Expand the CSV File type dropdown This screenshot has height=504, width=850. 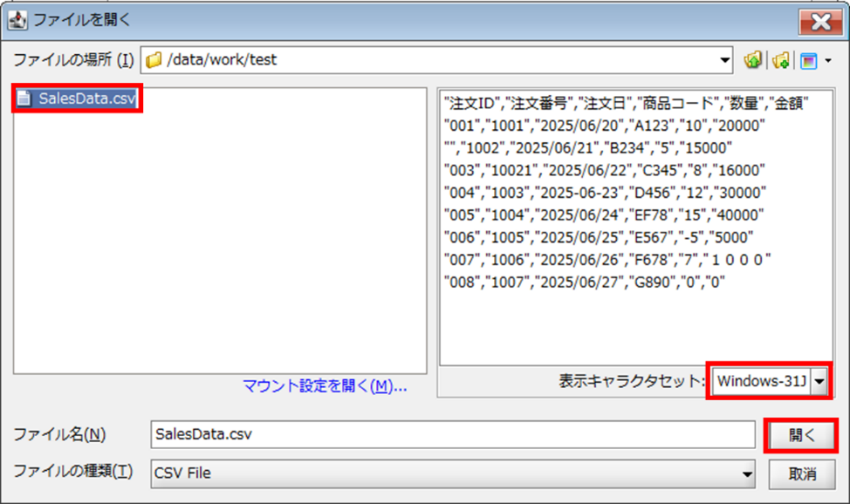pos(747,473)
